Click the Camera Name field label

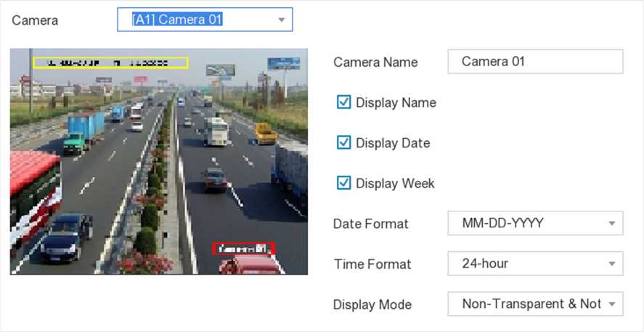[x=375, y=62]
